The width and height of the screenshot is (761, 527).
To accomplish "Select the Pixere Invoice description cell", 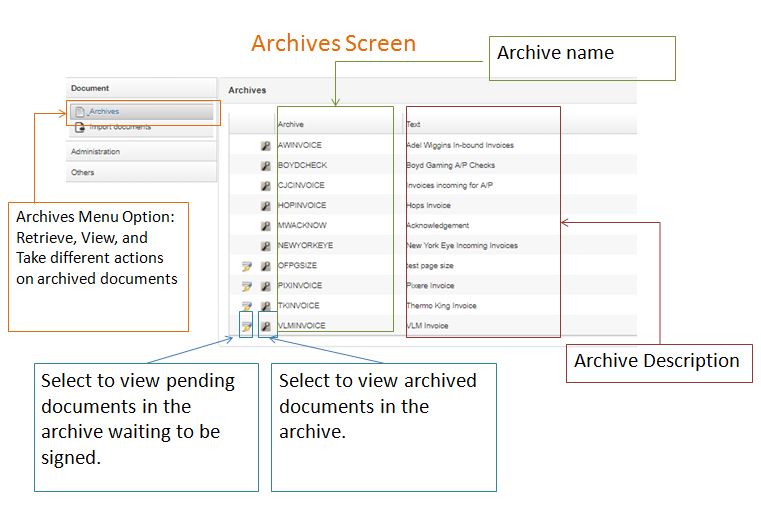I will point(430,286).
